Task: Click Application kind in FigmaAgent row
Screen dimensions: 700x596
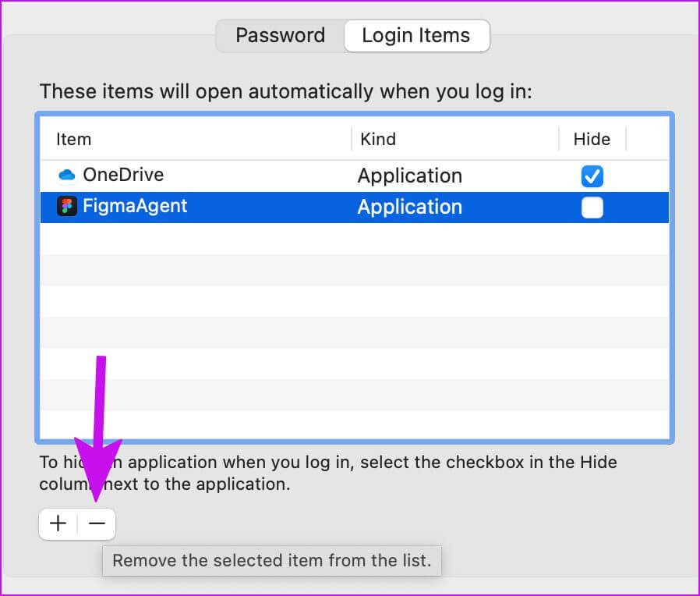Action: (410, 207)
